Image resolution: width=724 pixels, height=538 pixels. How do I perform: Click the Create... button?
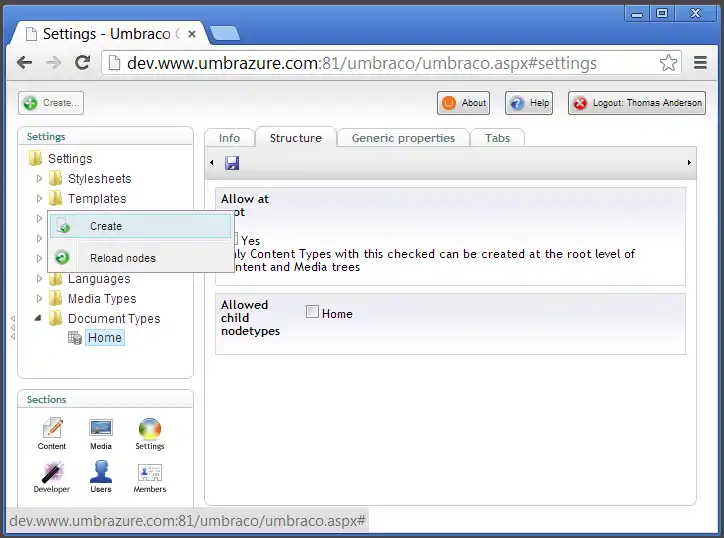coord(51,103)
